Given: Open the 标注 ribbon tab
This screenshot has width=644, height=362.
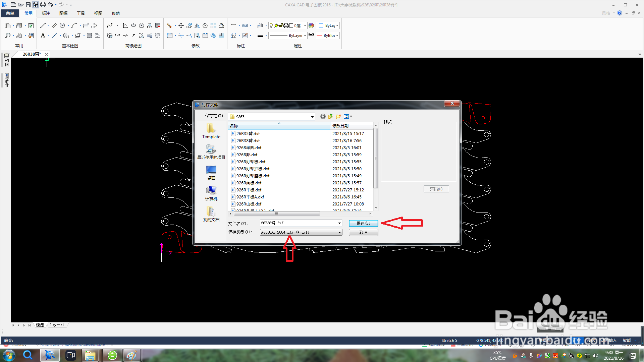Looking at the screenshot, I should pos(46,13).
